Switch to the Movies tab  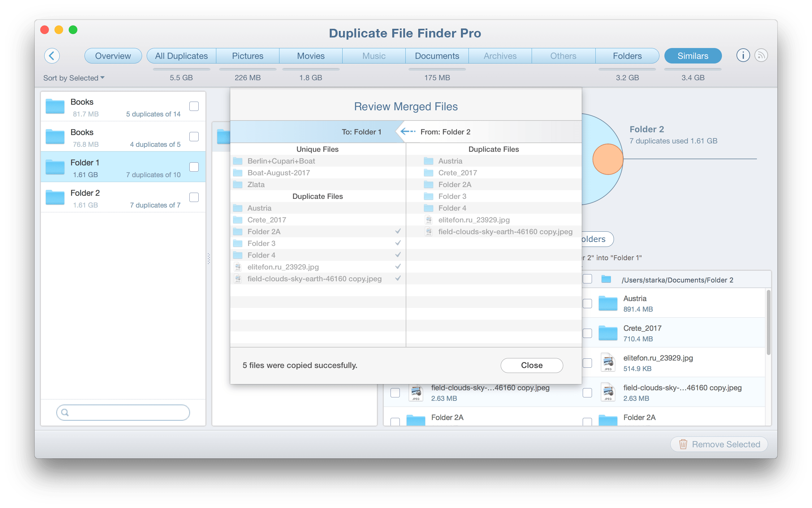[311, 56]
